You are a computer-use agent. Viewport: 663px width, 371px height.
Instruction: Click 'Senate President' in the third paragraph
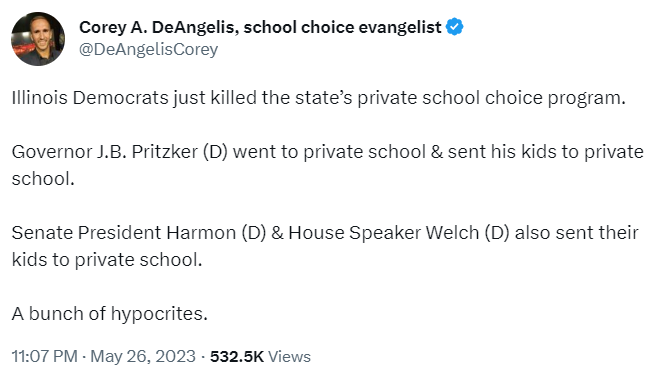click(x=86, y=233)
